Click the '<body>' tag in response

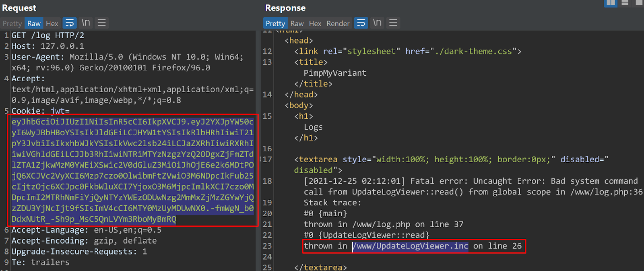(x=299, y=106)
